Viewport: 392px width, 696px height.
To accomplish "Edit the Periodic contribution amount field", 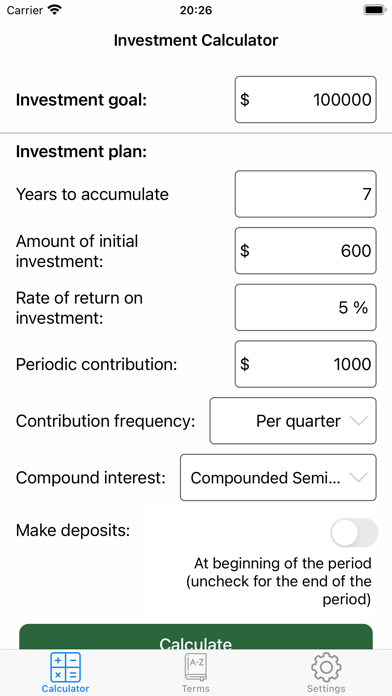I will pyautogui.click(x=305, y=364).
